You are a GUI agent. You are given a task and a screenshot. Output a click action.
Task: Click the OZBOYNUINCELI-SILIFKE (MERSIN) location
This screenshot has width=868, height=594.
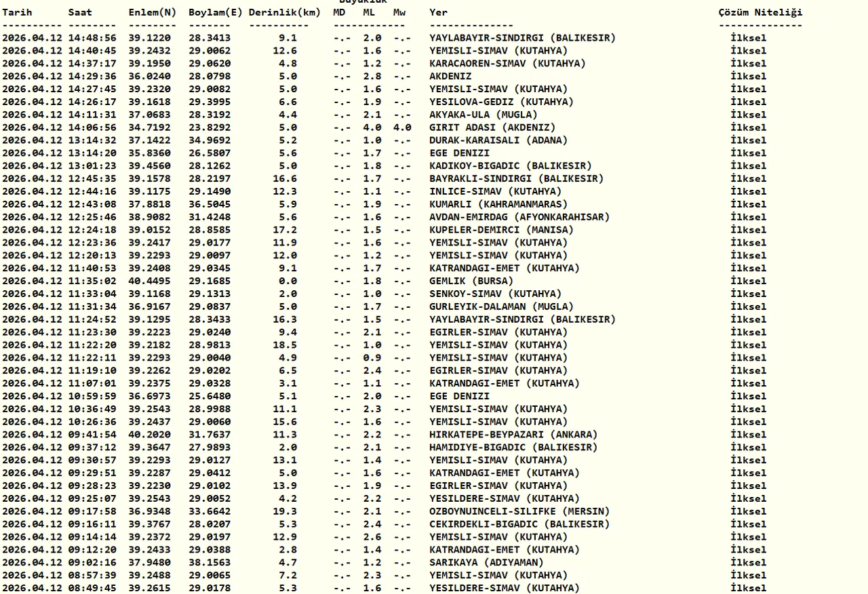click(x=519, y=511)
